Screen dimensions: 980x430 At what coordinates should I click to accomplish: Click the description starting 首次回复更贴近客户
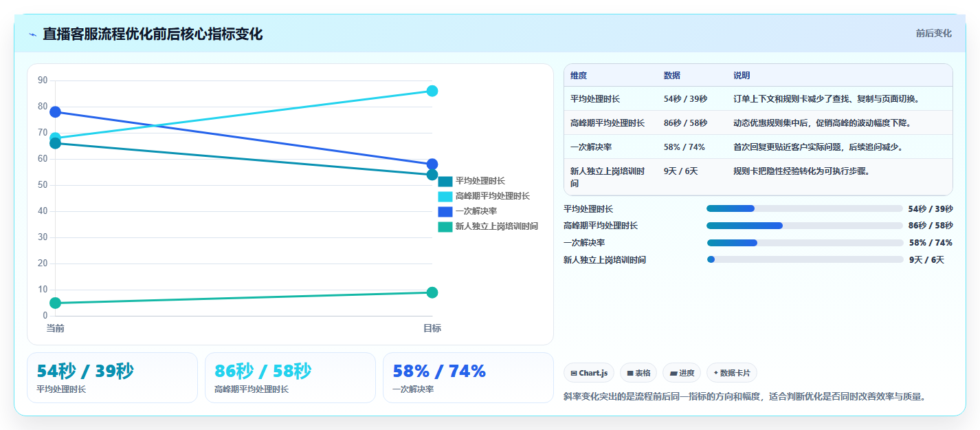[818, 147]
